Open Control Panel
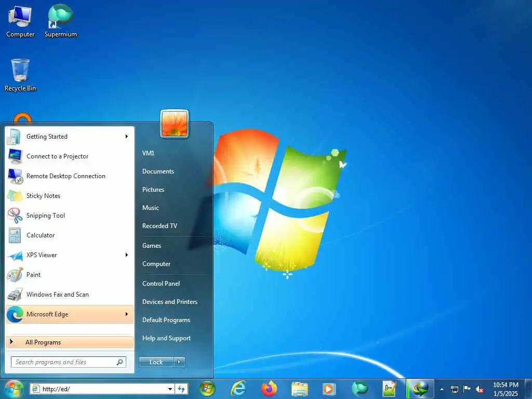 [x=161, y=284]
